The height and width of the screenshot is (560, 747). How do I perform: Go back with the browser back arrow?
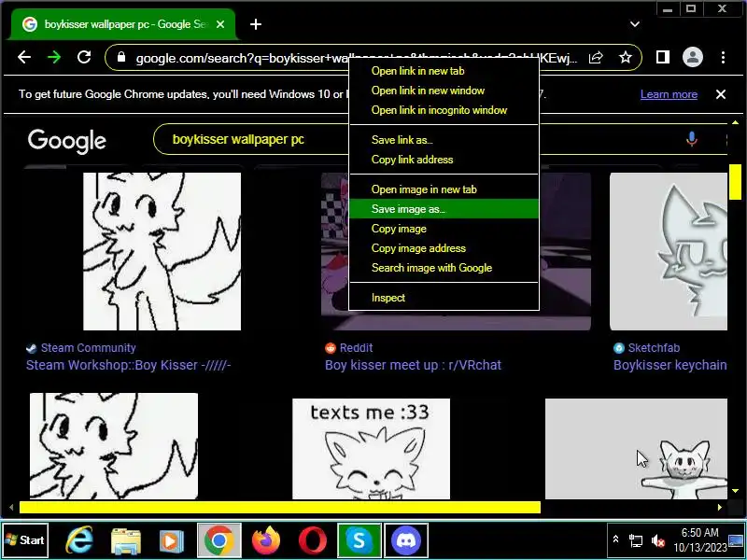[x=24, y=58]
